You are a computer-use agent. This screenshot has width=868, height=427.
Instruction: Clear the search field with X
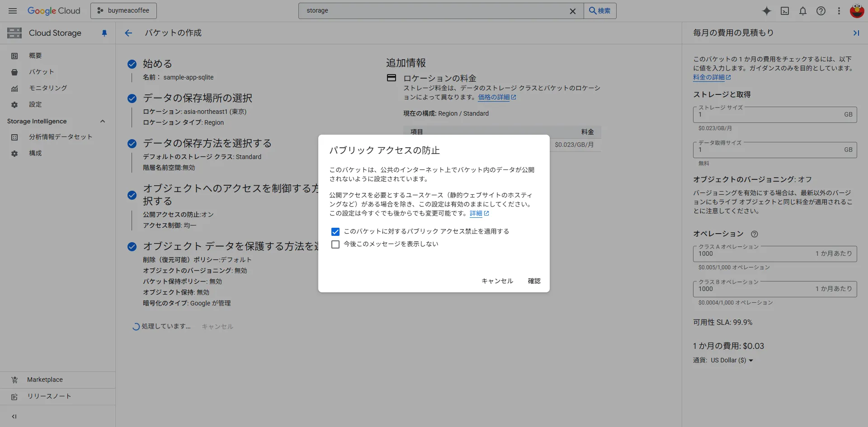[x=573, y=11]
